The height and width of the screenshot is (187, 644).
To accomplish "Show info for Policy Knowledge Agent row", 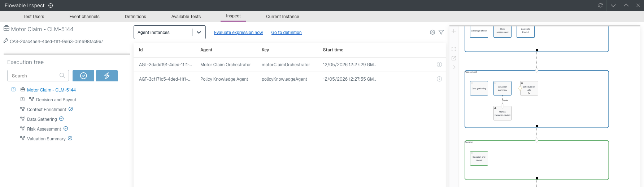I will 439,79.
